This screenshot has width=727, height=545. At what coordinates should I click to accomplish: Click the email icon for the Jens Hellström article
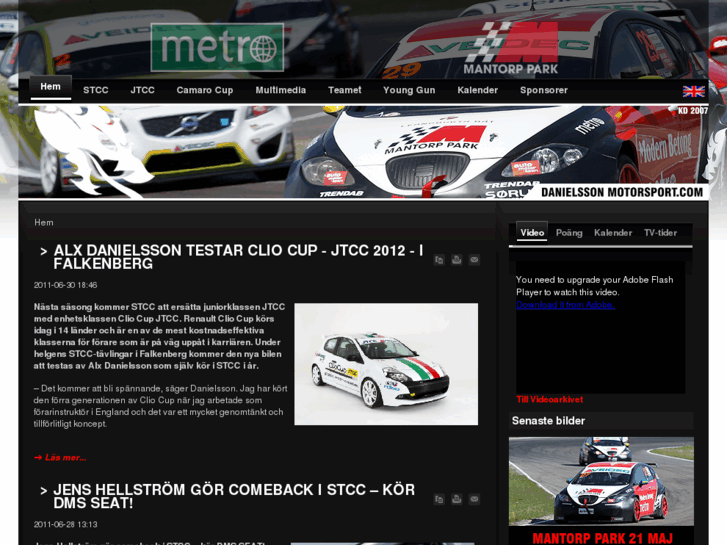click(474, 499)
